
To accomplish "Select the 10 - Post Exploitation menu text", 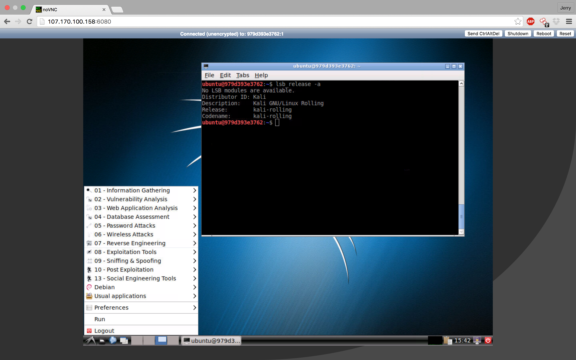I will (x=124, y=270).
